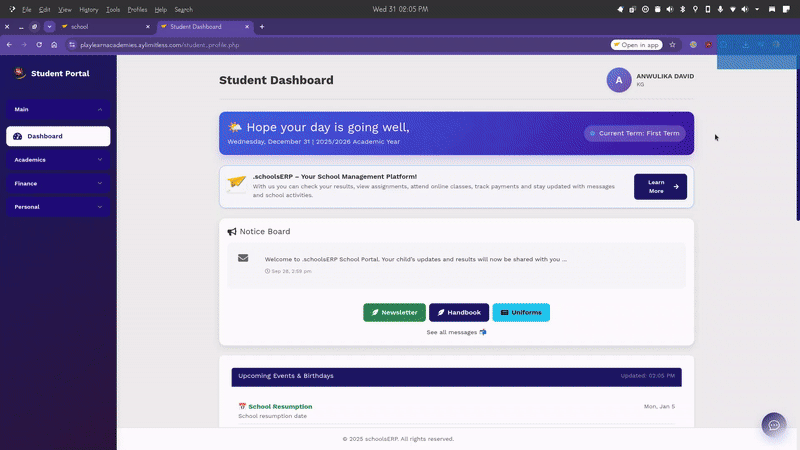The width and height of the screenshot is (800, 450).
Task: Click the Notice Board megaphone icon
Action: (232, 232)
